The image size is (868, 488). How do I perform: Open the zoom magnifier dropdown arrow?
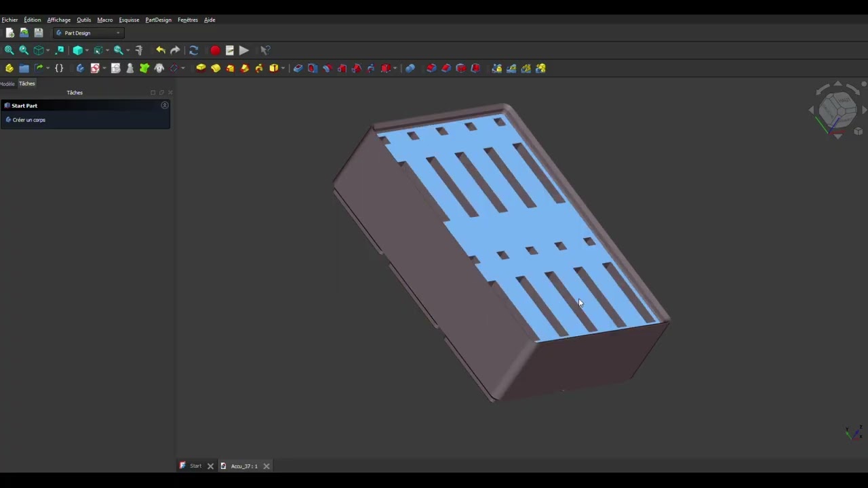128,50
